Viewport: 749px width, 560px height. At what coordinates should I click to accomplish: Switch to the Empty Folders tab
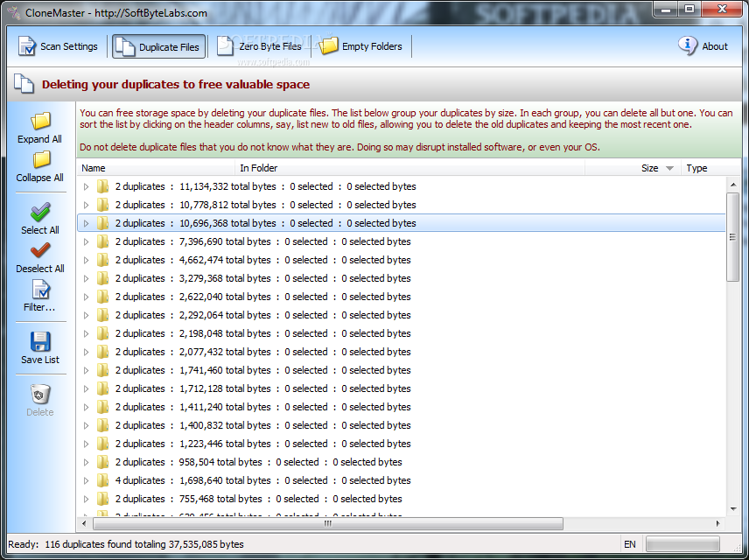click(361, 46)
